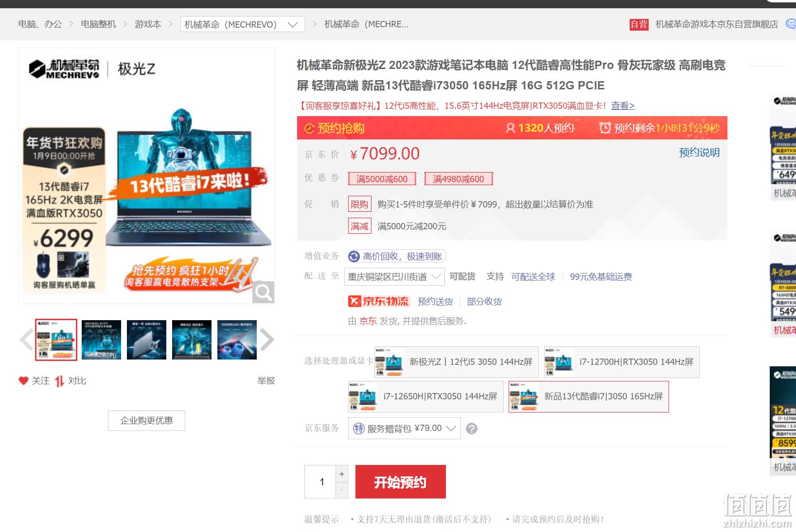Increase quantity with plus button
The height and width of the screenshot is (532, 796).
(342, 474)
